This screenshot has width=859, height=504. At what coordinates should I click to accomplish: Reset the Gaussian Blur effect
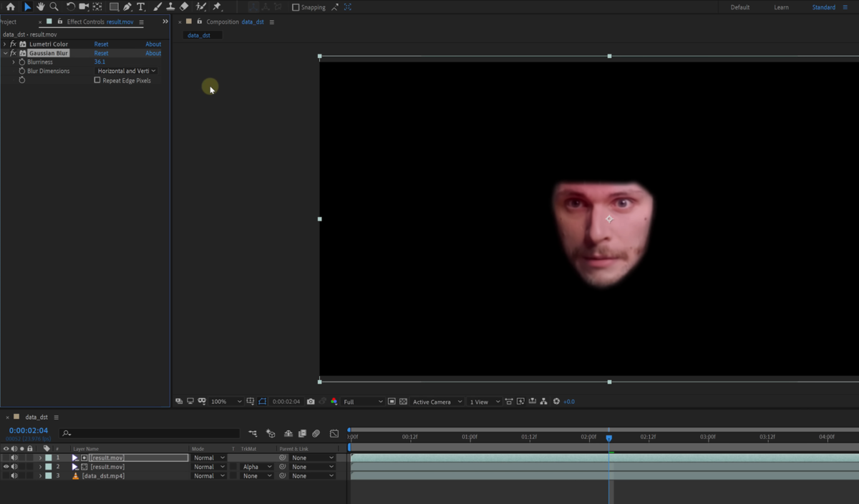tap(101, 53)
